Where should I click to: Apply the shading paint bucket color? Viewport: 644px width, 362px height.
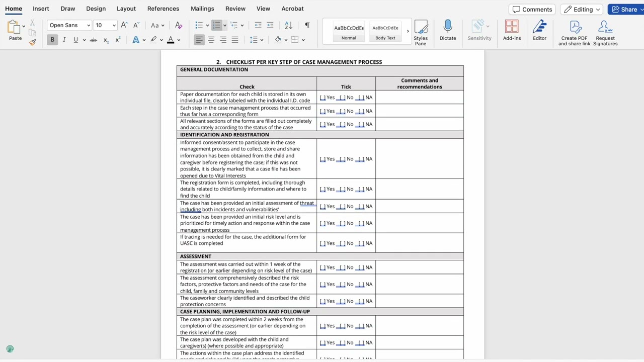coord(278,40)
